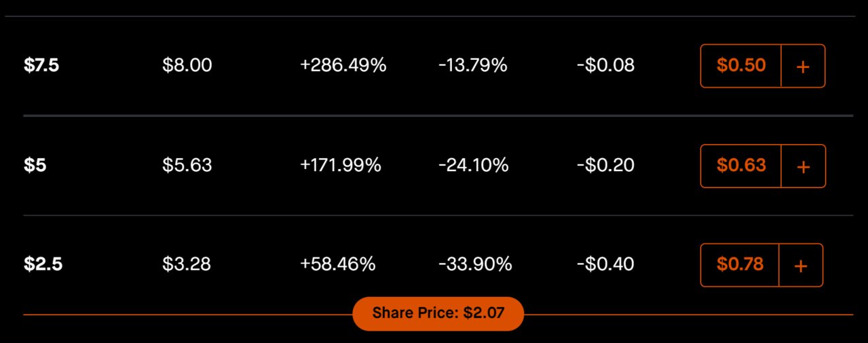The width and height of the screenshot is (868, 343).
Task: Select the $0.63 price button
Action: pos(741,166)
